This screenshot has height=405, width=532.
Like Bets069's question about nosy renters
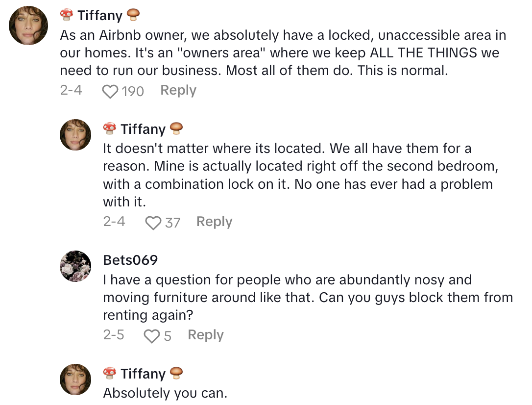[152, 336]
